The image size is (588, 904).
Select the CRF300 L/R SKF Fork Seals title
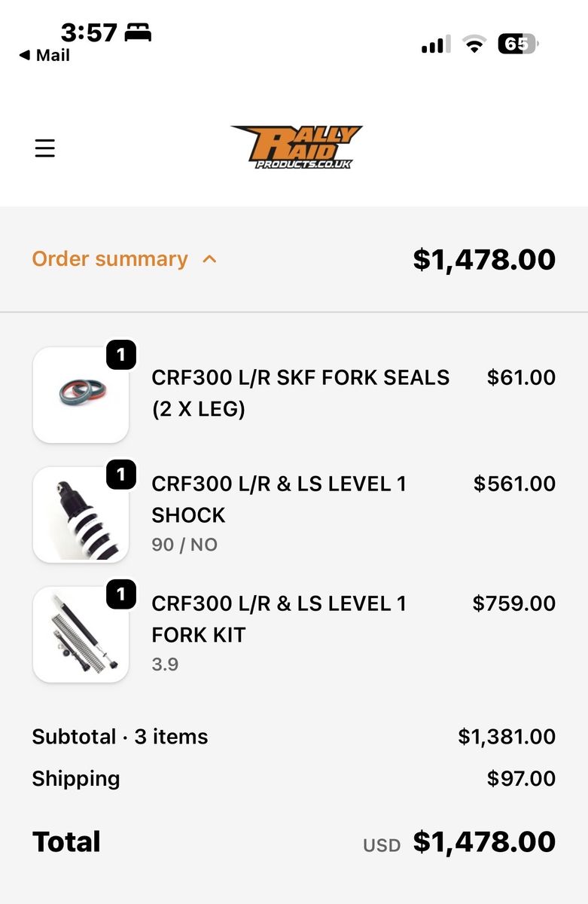[x=300, y=393]
